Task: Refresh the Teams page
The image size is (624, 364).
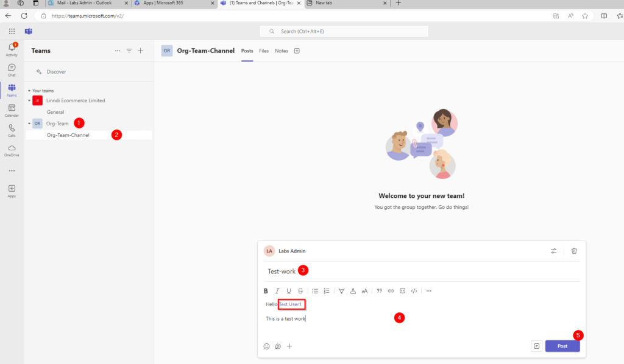Action: [24, 16]
